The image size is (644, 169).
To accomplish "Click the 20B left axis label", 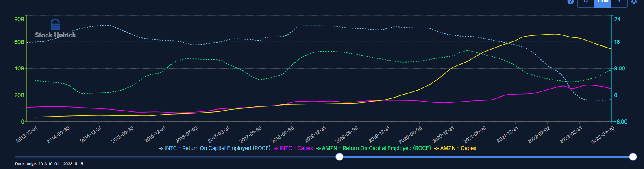I will pos(19,95).
